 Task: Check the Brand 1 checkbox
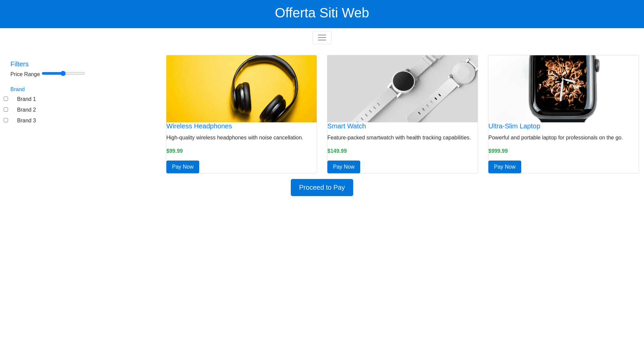tap(6, 99)
